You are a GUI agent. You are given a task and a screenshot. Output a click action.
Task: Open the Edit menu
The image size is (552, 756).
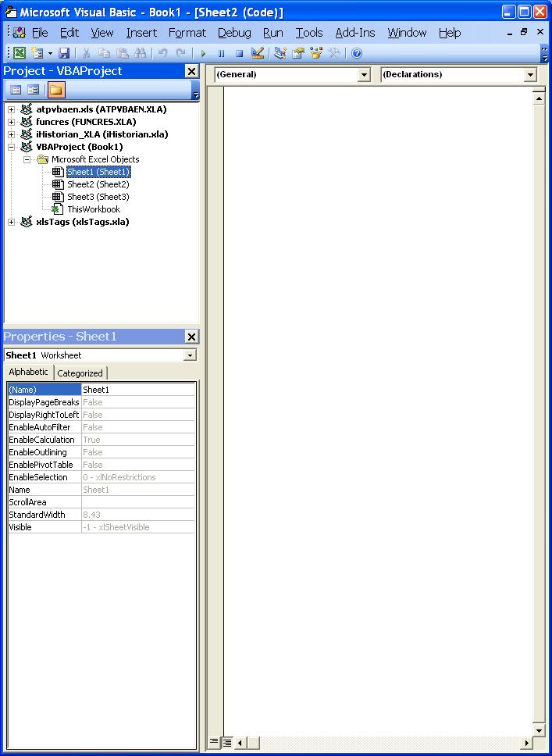point(69,33)
